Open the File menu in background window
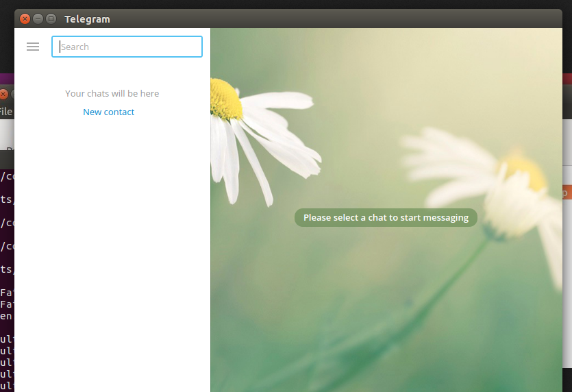Image resolution: width=572 pixels, height=392 pixels. [5, 112]
